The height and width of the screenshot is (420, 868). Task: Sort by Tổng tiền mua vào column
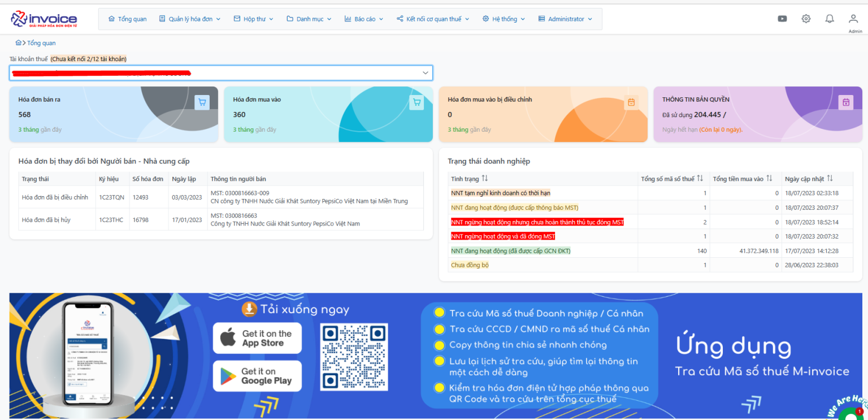(x=769, y=179)
